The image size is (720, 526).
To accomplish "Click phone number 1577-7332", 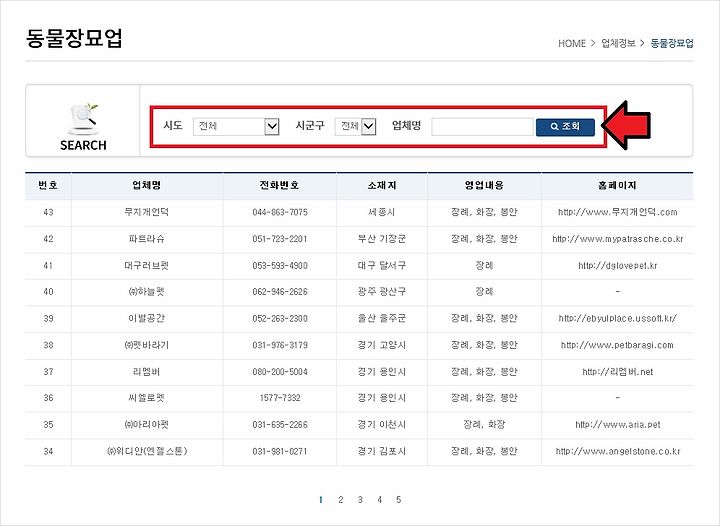I will pos(280,398).
